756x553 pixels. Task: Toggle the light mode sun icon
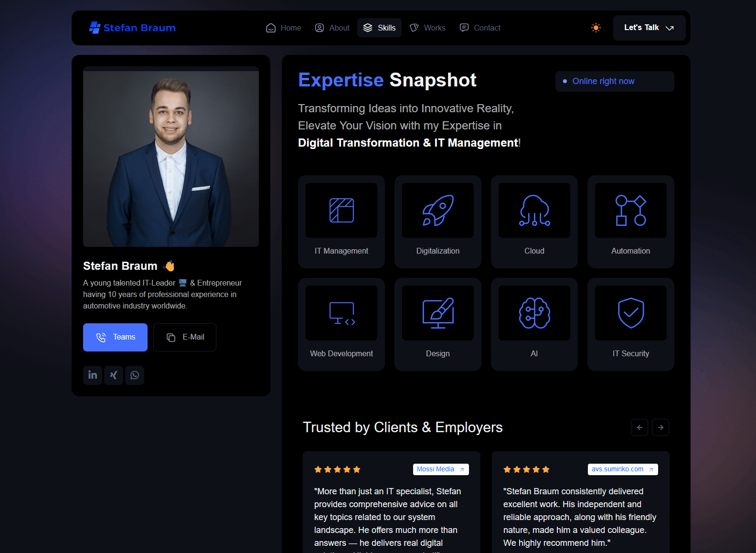pyautogui.click(x=596, y=28)
